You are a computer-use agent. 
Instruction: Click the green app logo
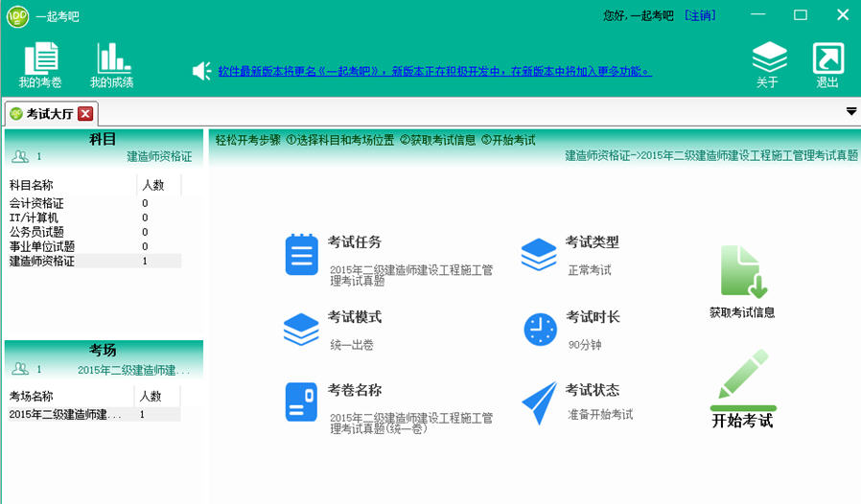17,16
